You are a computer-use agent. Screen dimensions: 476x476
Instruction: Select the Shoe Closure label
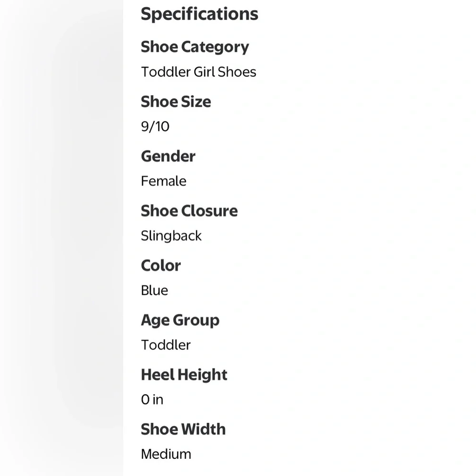(x=189, y=211)
